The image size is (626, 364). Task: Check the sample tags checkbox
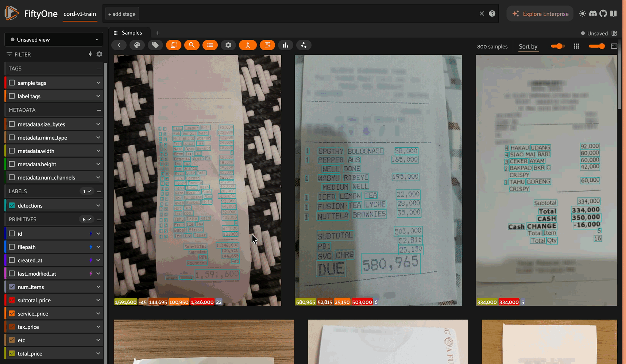(x=12, y=83)
